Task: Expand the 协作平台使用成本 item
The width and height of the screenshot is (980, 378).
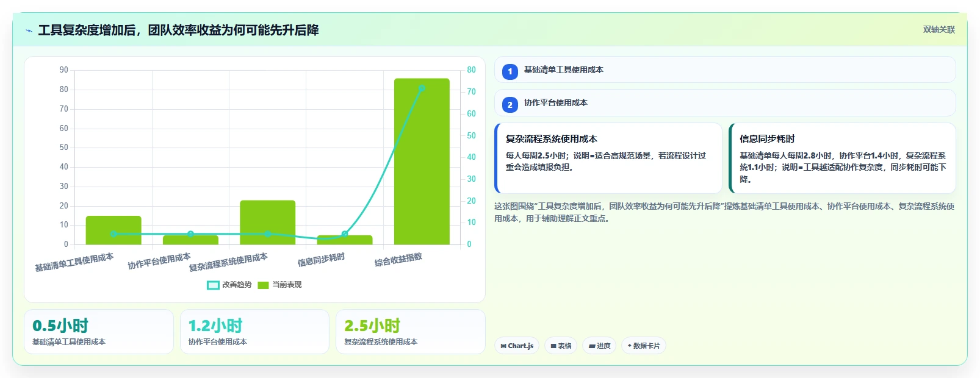Action: pyautogui.click(x=725, y=102)
